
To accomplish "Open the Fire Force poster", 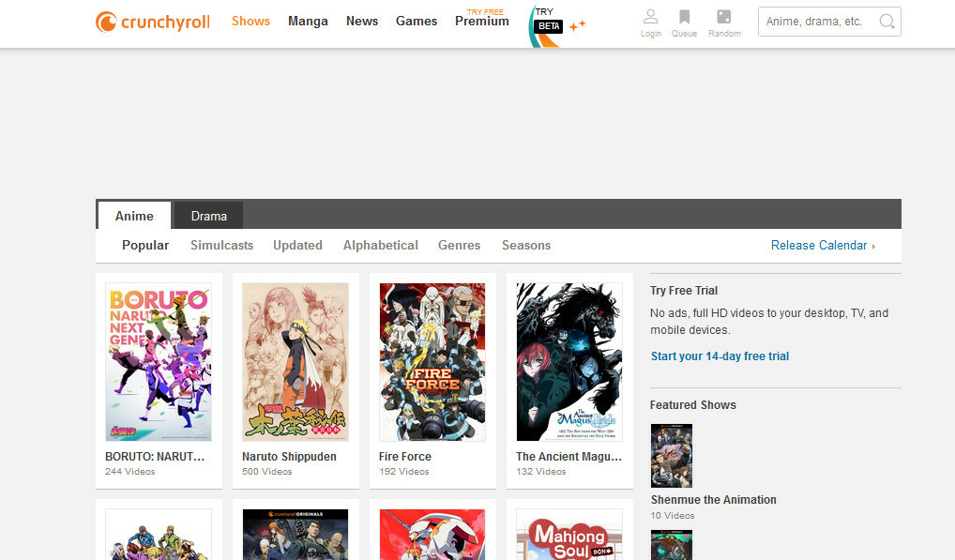I will click(432, 362).
